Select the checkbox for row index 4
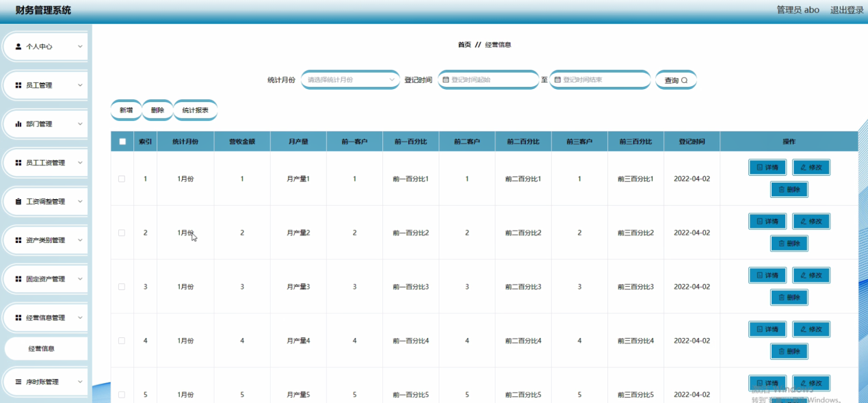 tap(122, 341)
